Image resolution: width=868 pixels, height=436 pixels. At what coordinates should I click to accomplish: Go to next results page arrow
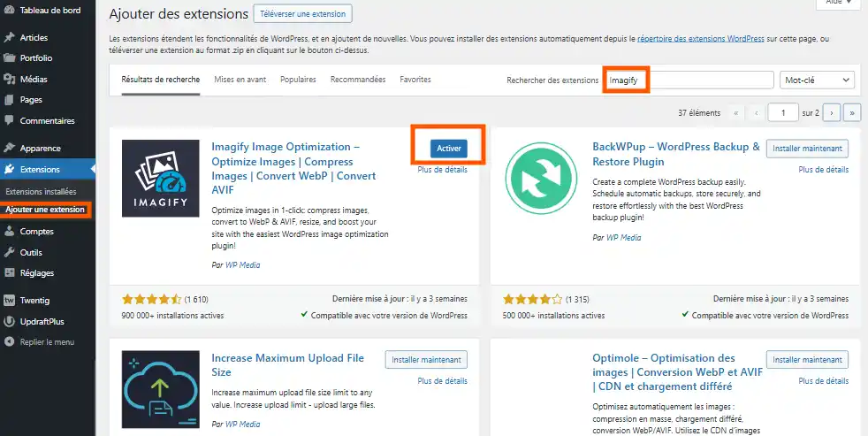click(832, 112)
